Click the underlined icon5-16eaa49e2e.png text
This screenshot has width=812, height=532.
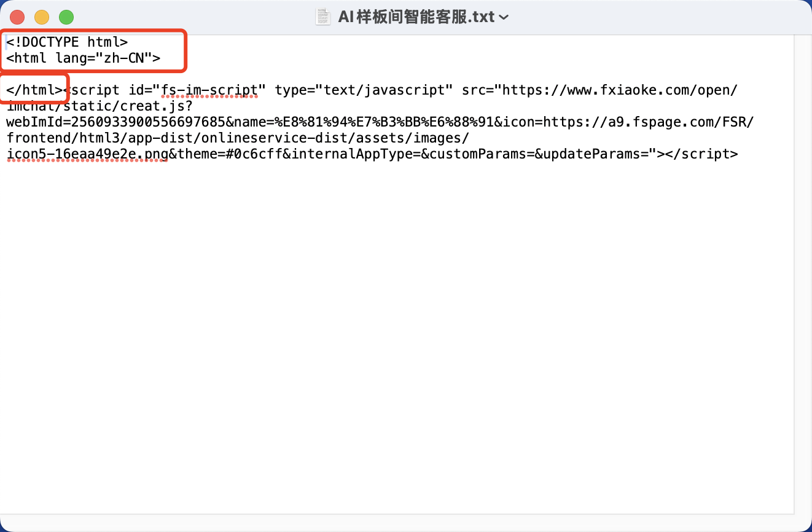pyautogui.click(x=87, y=154)
